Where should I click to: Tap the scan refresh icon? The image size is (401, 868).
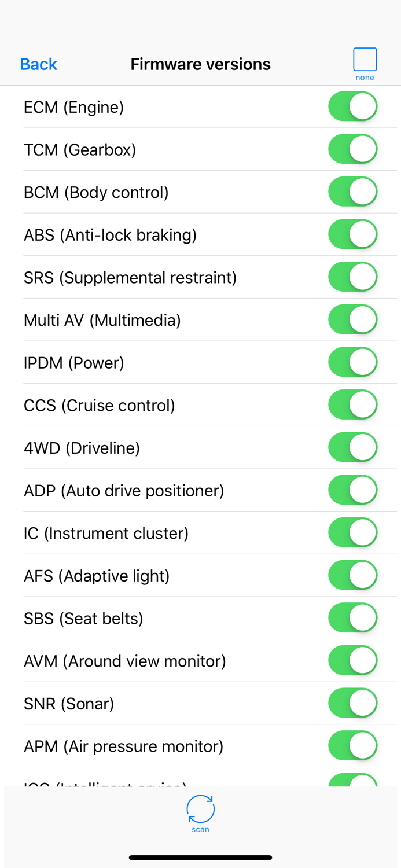[200, 810]
